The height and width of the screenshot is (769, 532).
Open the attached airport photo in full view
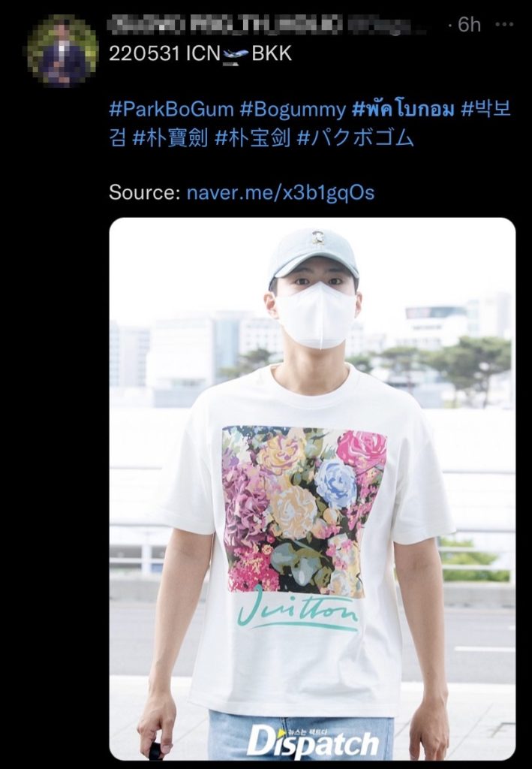coord(312,488)
